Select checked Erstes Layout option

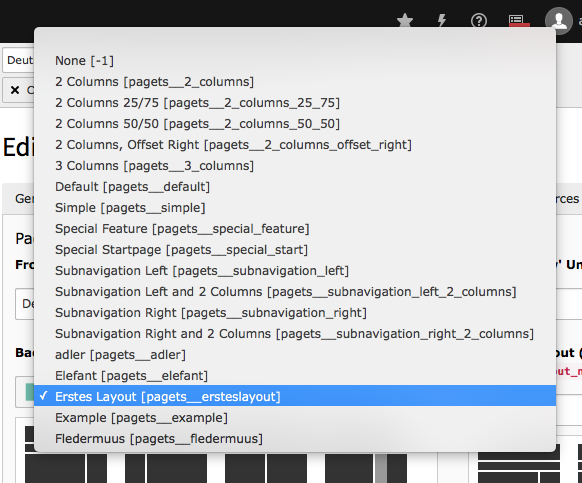pos(295,396)
